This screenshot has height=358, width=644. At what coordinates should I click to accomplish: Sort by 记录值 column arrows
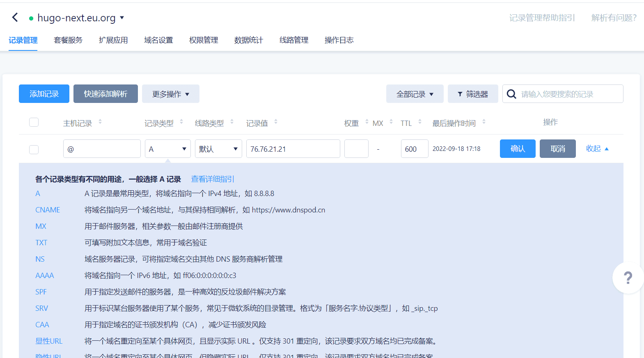point(275,122)
